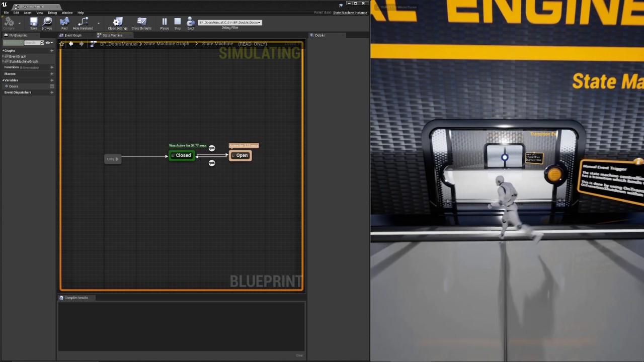This screenshot has height=362, width=644.
Task: Open the File menu
Action: click(6, 13)
